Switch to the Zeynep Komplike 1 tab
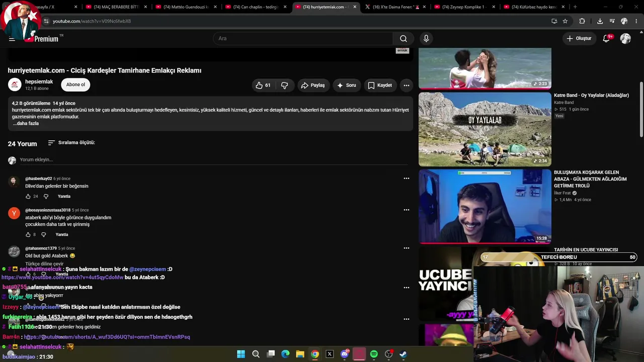The image size is (644, 362). point(463,7)
